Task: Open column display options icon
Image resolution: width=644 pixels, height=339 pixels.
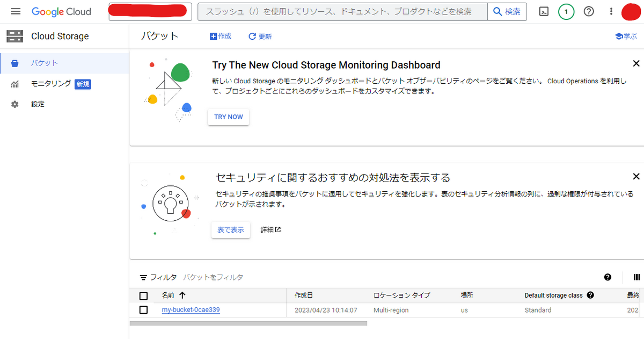Action: [x=636, y=277]
